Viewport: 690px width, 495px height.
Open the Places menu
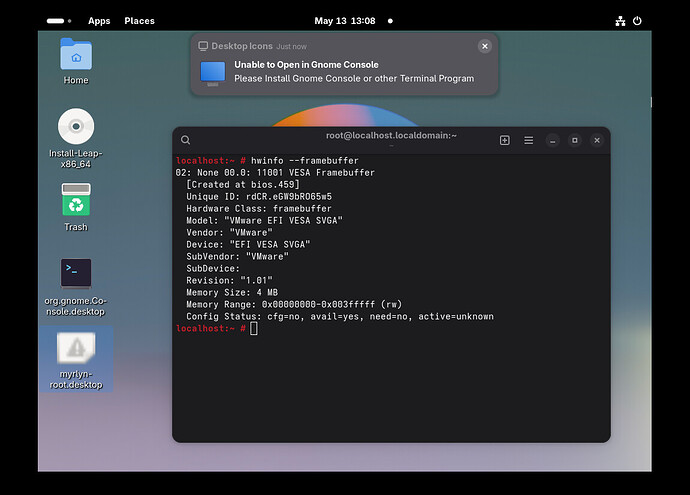139,21
